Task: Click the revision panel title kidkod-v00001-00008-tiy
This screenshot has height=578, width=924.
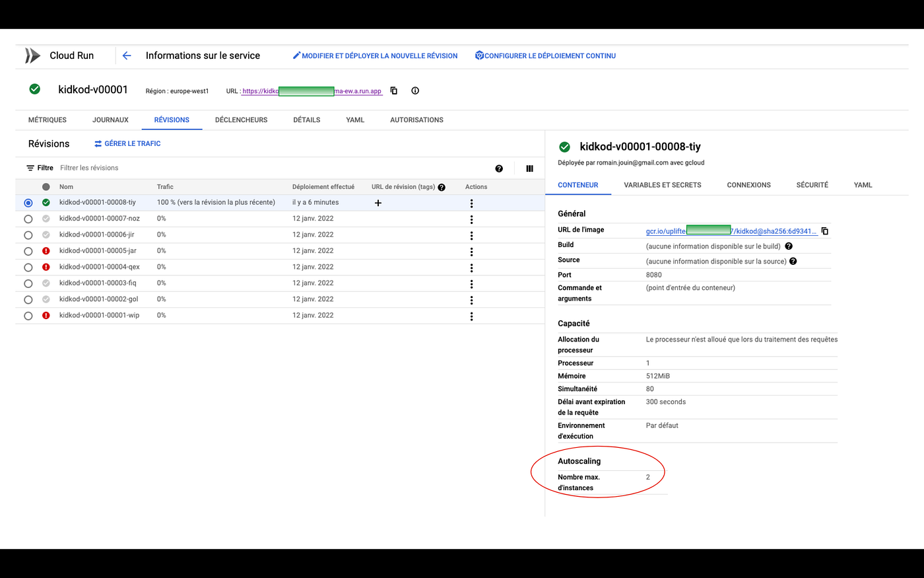Action: (640, 147)
